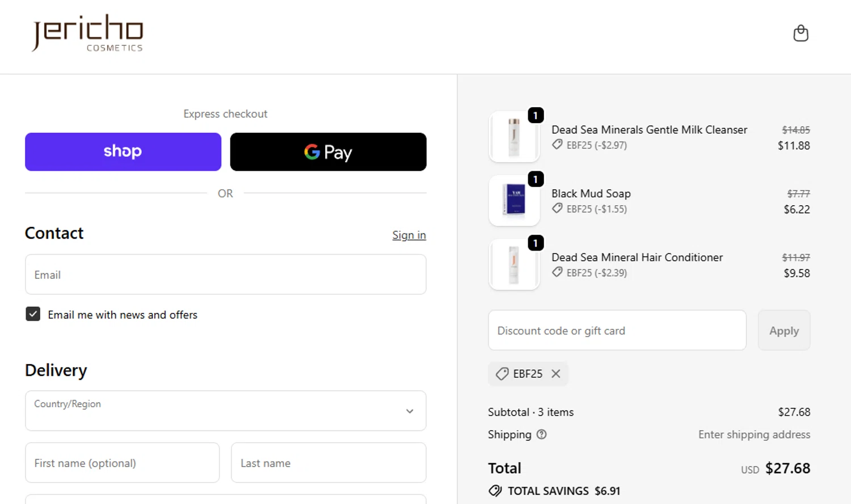The width and height of the screenshot is (851, 504).
Task: Select the text Black Mud Soap
Action: tap(591, 193)
